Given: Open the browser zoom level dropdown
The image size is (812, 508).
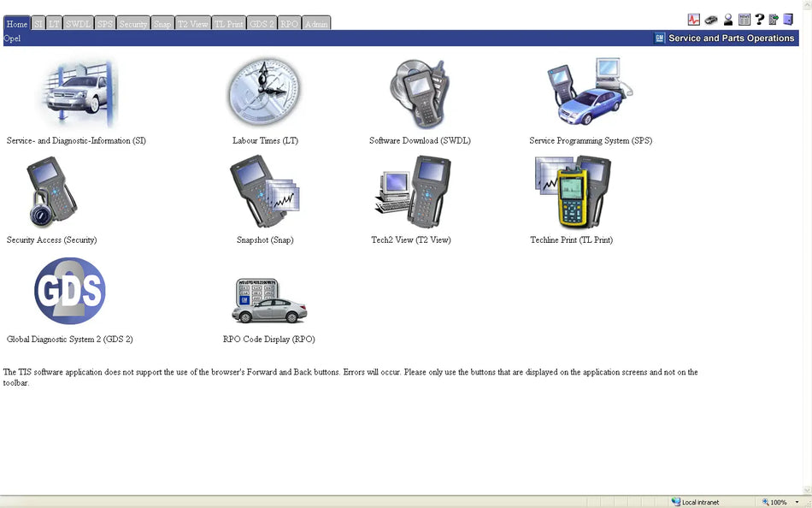Looking at the screenshot, I should tap(798, 501).
